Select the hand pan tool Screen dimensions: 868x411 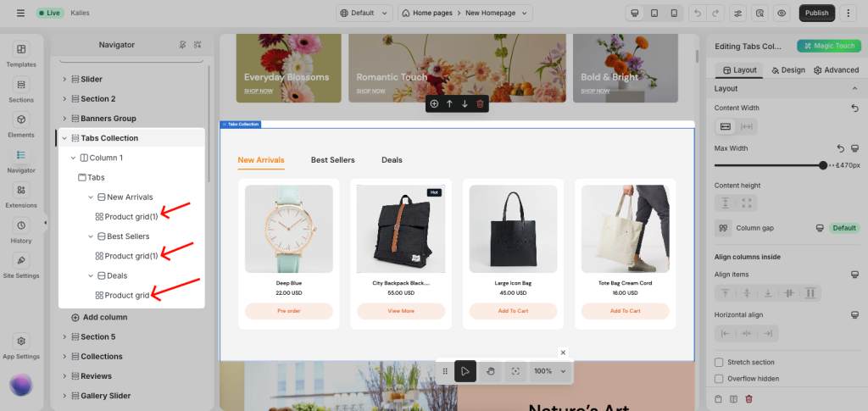(490, 371)
